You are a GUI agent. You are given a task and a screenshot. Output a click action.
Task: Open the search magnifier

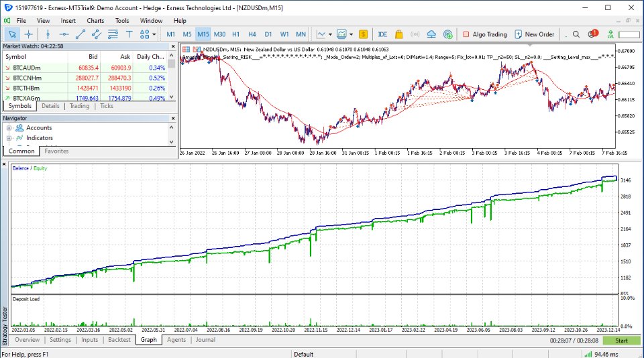click(576, 34)
